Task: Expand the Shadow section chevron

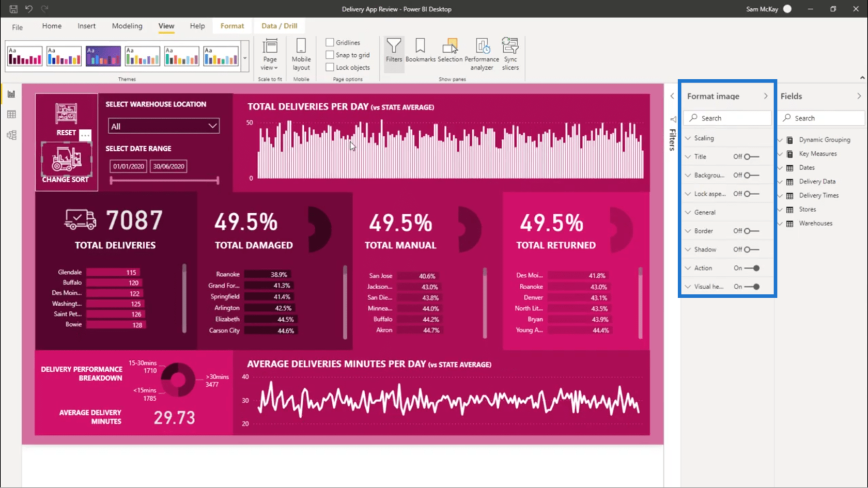Action: click(688, 249)
